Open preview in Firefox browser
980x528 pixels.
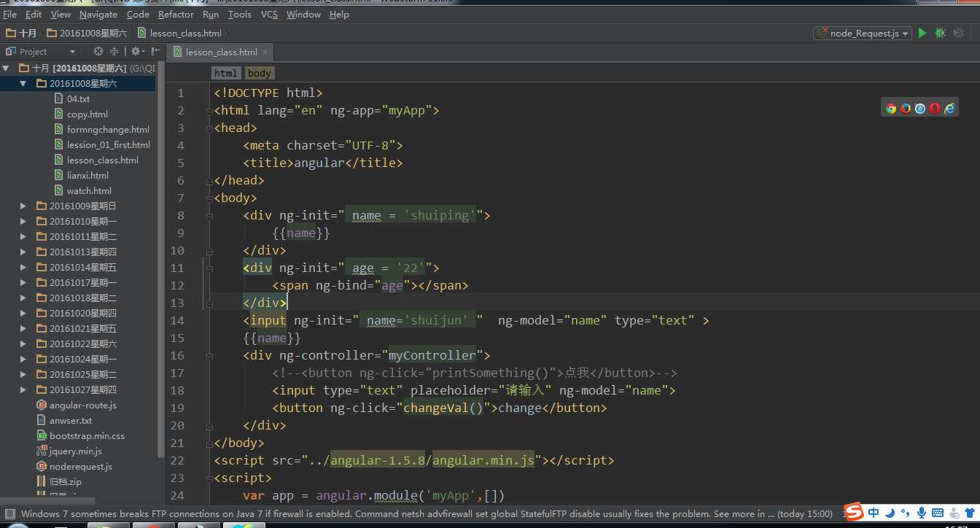tap(906, 109)
